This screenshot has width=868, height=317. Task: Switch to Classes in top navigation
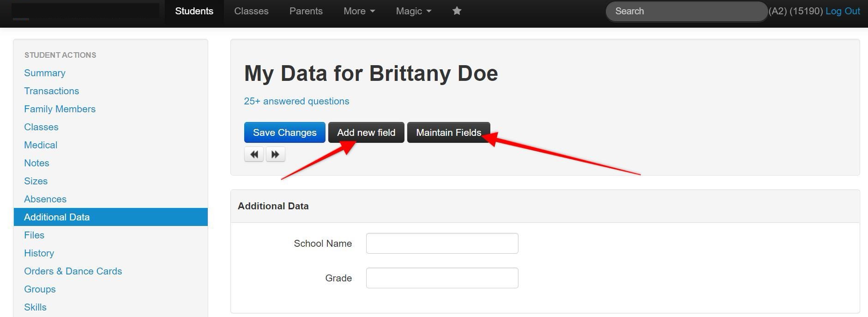pos(251,11)
